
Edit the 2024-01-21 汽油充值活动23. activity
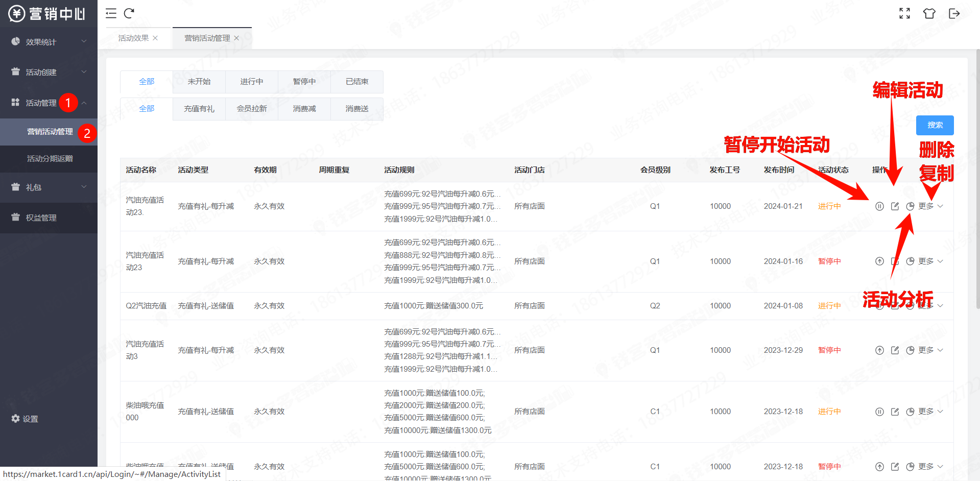pos(895,206)
